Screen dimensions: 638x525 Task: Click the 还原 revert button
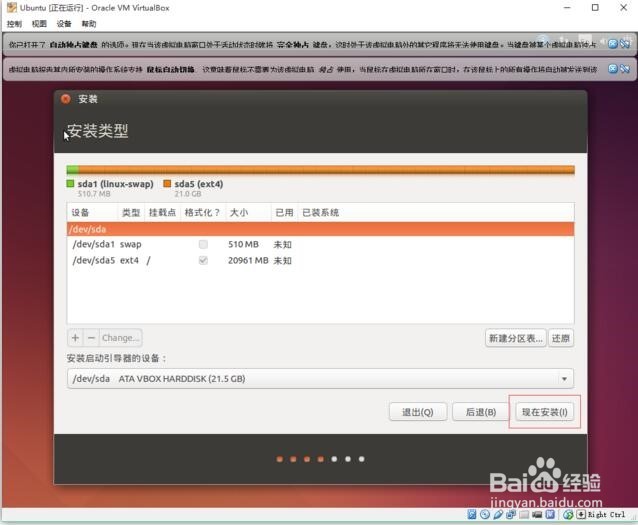coord(561,338)
